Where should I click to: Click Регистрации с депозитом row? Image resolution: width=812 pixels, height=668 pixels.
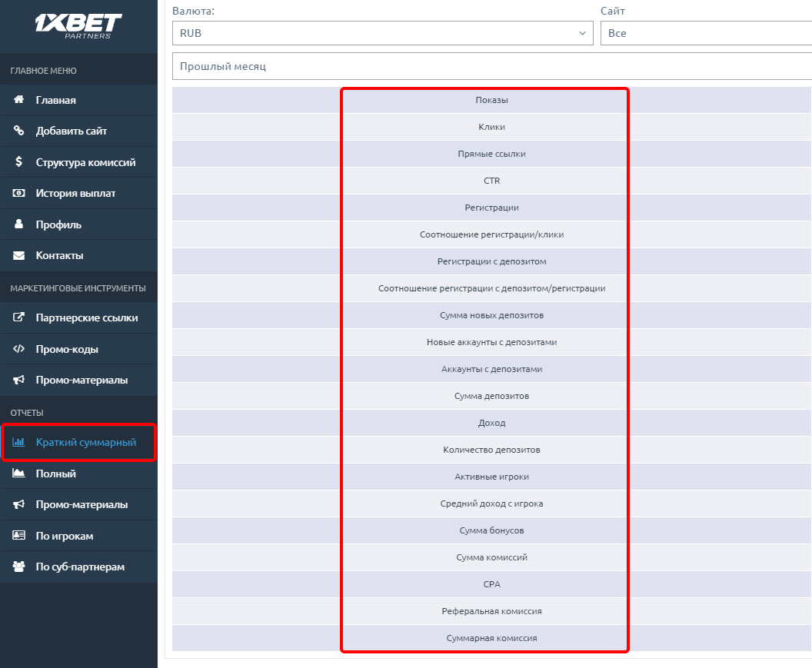pos(492,261)
